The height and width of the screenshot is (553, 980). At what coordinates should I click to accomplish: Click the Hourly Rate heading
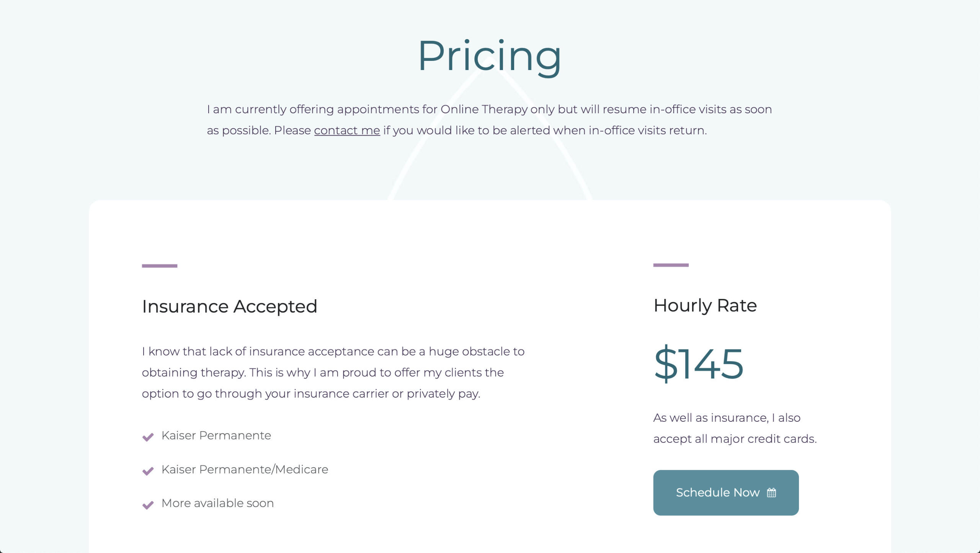pyautogui.click(x=705, y=305)
